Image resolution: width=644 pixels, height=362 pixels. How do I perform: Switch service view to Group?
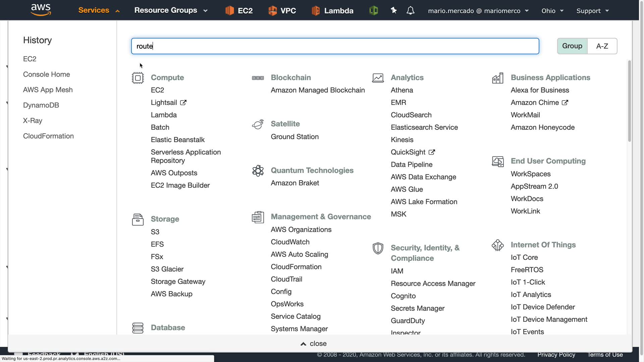572,46
